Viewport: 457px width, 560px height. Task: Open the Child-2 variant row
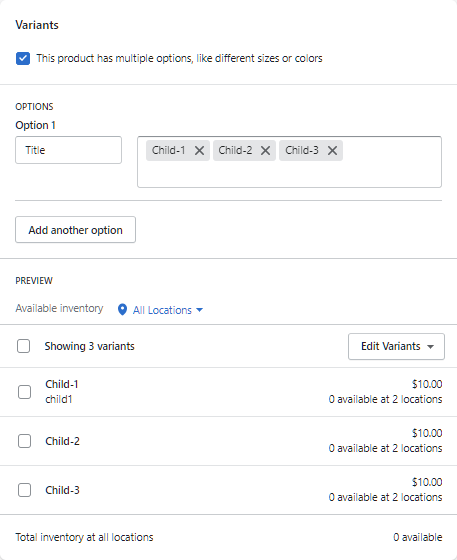pyautogui.click(x=228, y=441)
